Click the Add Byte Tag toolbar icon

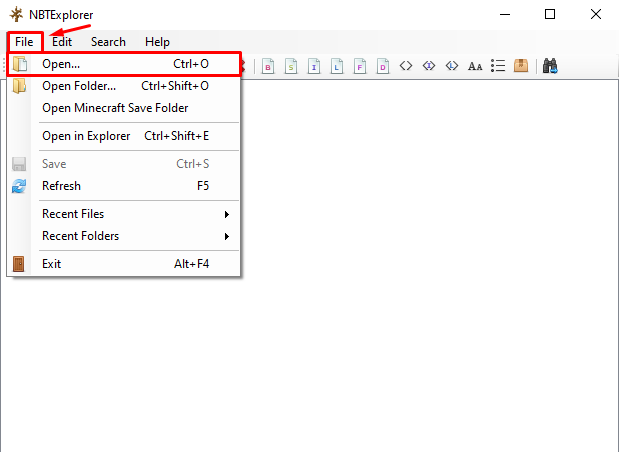tap(268, 66)
